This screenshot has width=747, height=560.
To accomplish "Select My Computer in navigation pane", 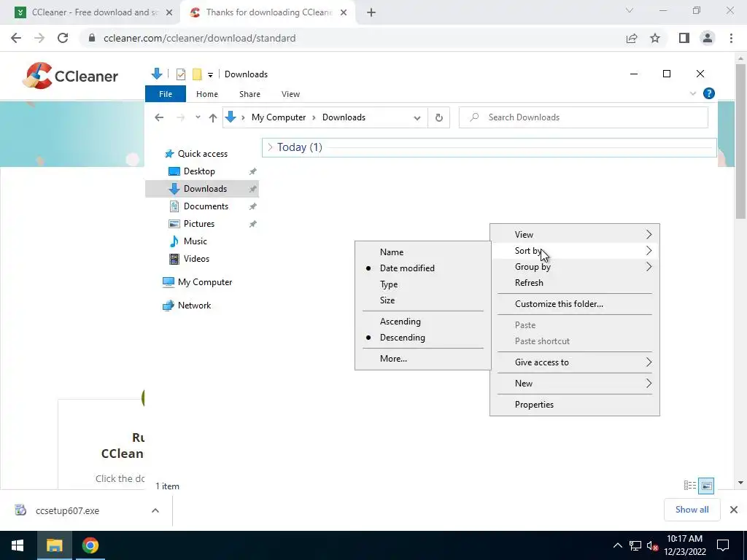I will (x=205, y=282).
